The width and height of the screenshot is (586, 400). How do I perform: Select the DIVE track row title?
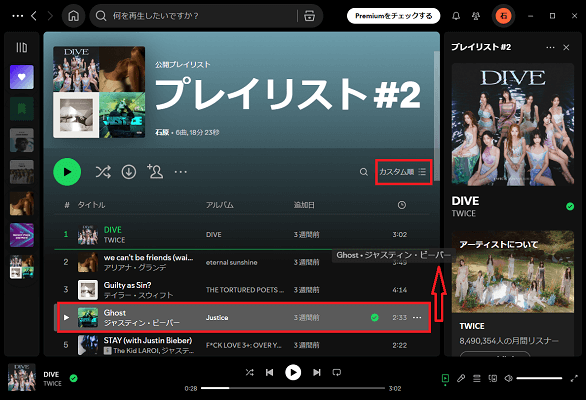(112, 230)
